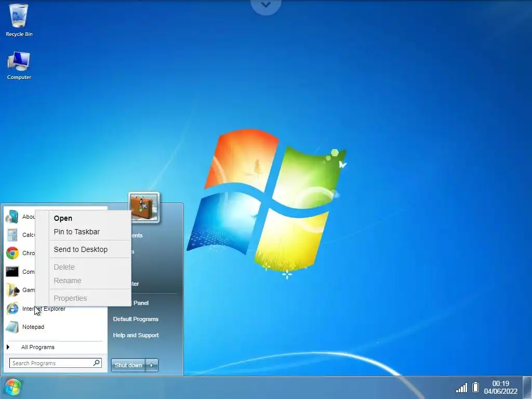Click the Games icon in Start menu

pos(12,290)
